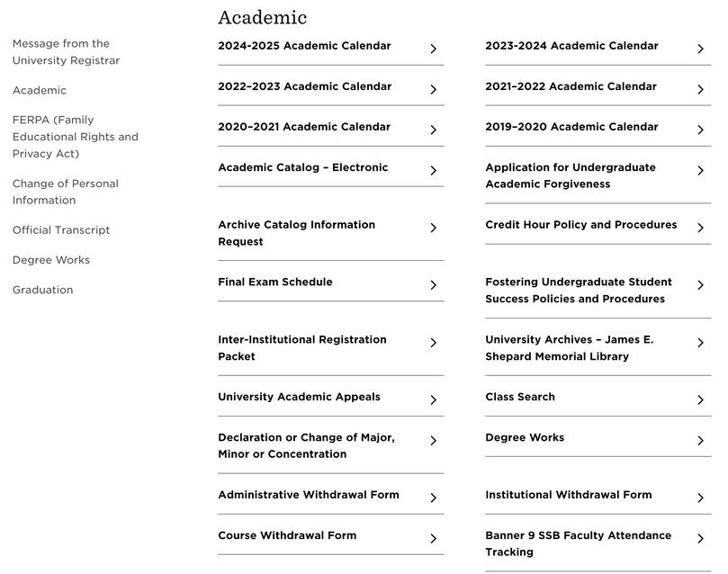
Task: Click the chevron icon next to Class Search
Action: pyautogui.click(x=700, y=400)
